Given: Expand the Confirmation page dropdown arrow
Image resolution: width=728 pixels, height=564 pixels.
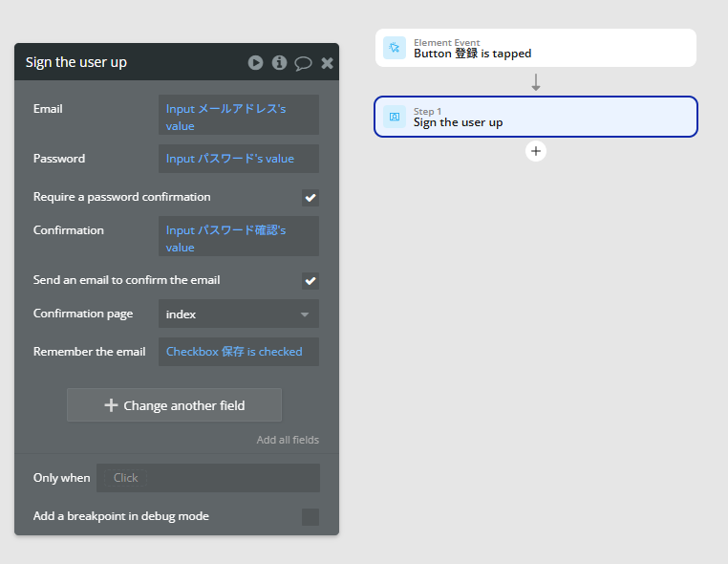Looking at the screenshot, I should [305, 315].
